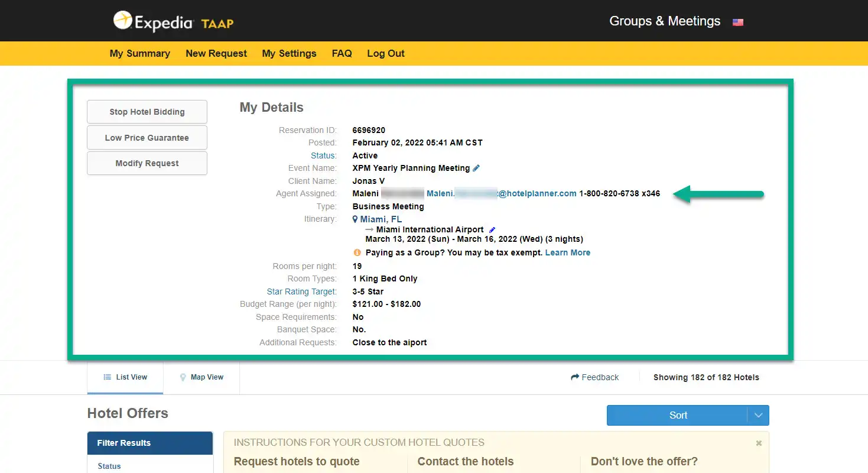The image size is (868, 473).
Task: Click the Expedia TAAP logo
Action: click(x=173, y=22)
